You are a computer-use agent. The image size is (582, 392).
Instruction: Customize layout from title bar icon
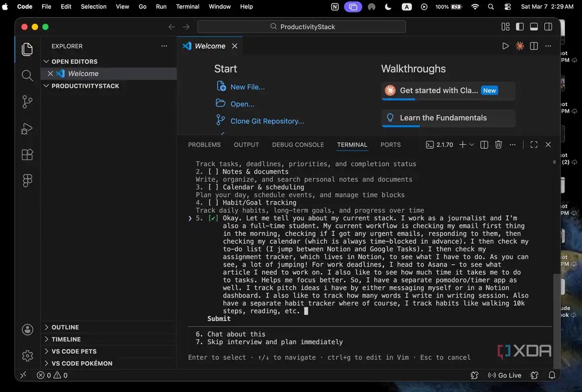click(x=505, y=27)
